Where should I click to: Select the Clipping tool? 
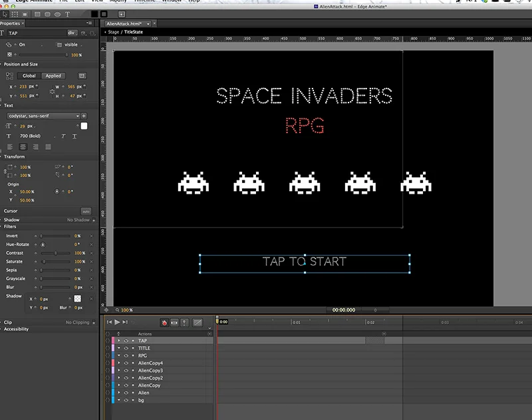(x=25, y=14)
